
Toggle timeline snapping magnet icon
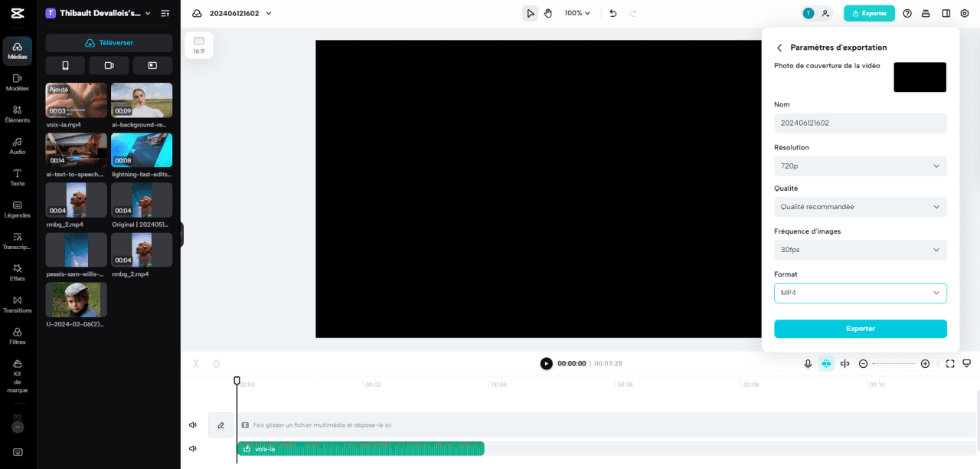(x=826, y=363)
